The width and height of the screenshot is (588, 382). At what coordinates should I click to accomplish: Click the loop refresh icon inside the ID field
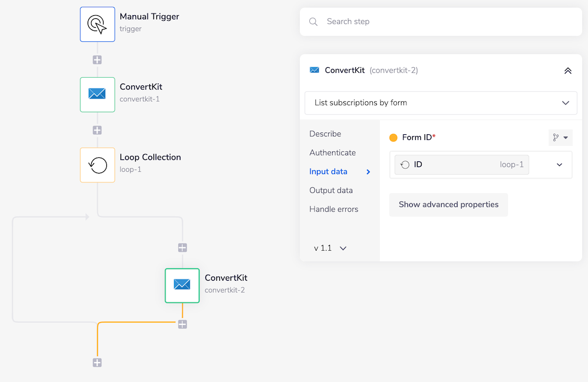click(405, 165)
